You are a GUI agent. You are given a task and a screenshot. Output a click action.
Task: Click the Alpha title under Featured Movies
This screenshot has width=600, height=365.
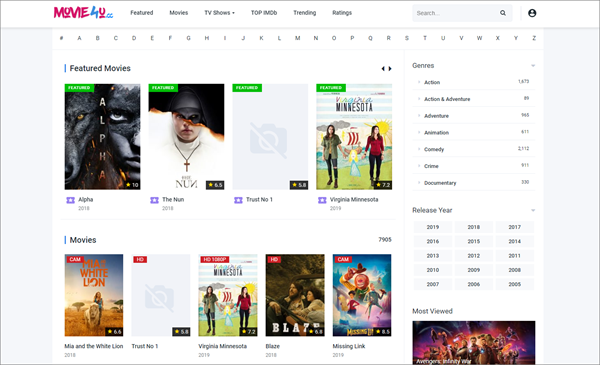[x=86, y=200]
